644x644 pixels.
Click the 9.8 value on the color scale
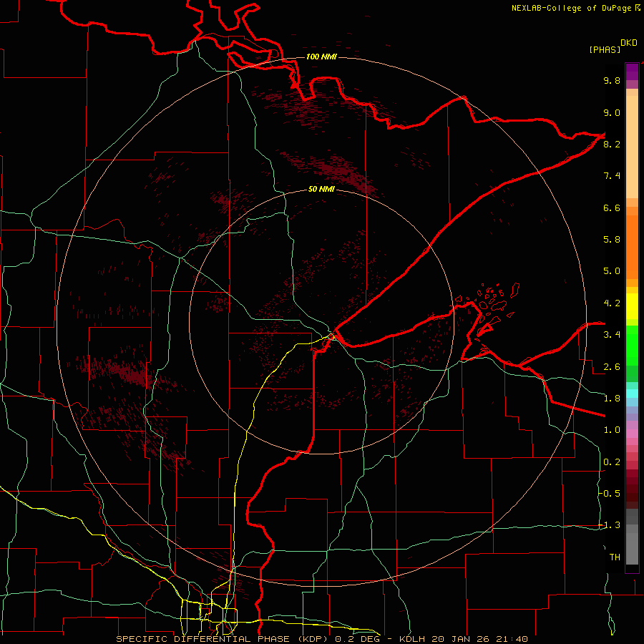pyautogui.click(x=612, y=80)
